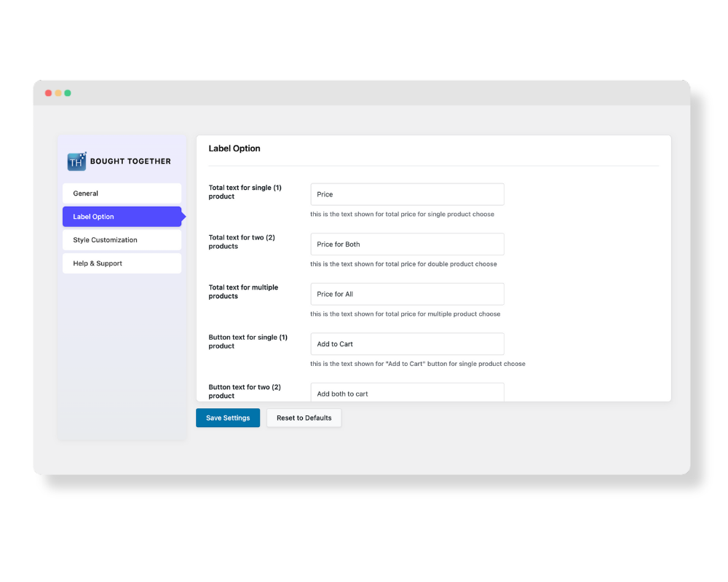Image resolution: width=728 pixels, height=582 pixels.
Task: Switch to the Style Customization tab
Action: [122, 240]
